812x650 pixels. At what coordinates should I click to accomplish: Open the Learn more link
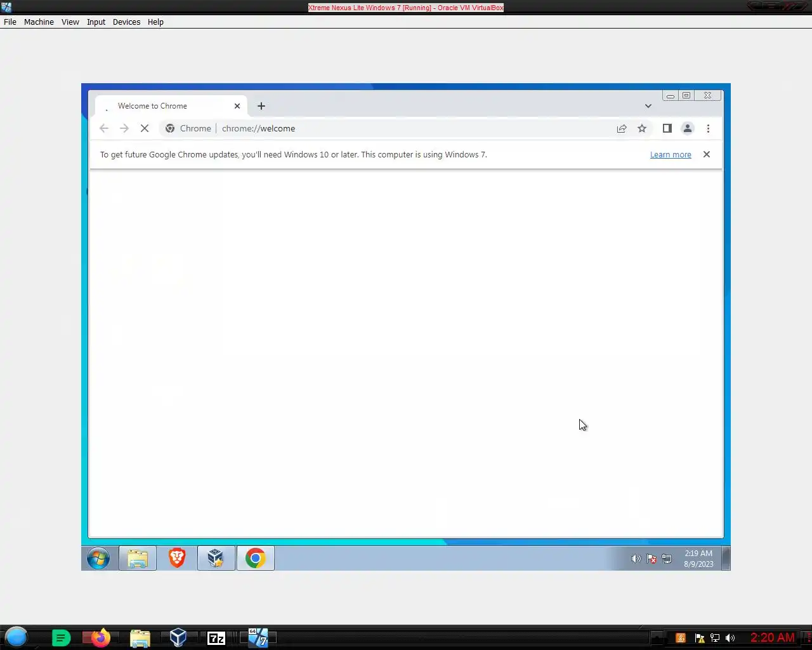tap(671, 154)
